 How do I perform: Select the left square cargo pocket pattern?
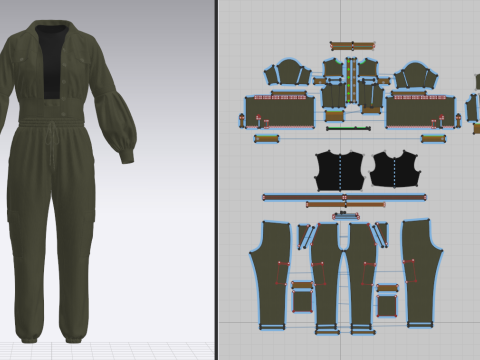tap(302, 302)
